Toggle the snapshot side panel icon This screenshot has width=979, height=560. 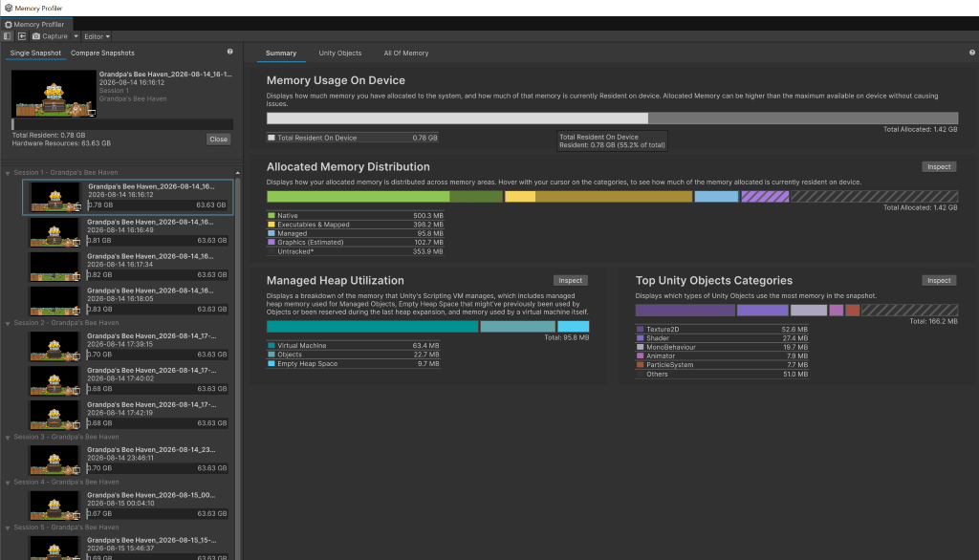(8, 36)
